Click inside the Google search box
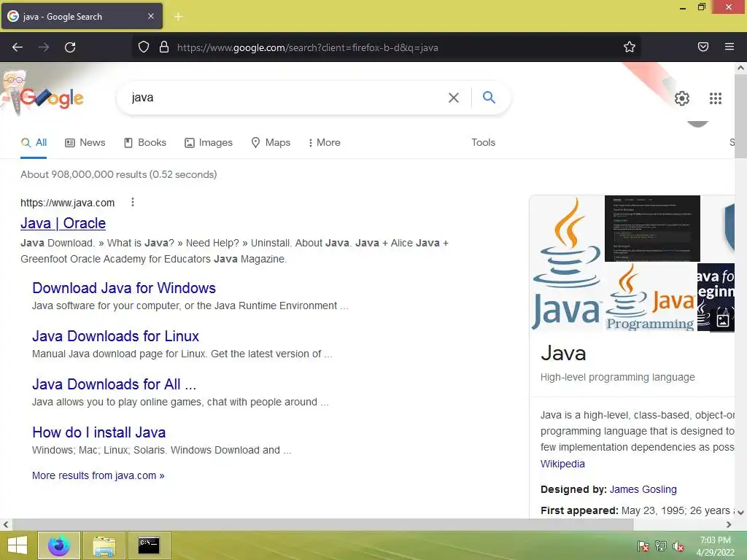The width and height of the screenshot is (747, 560). [286, 98]
